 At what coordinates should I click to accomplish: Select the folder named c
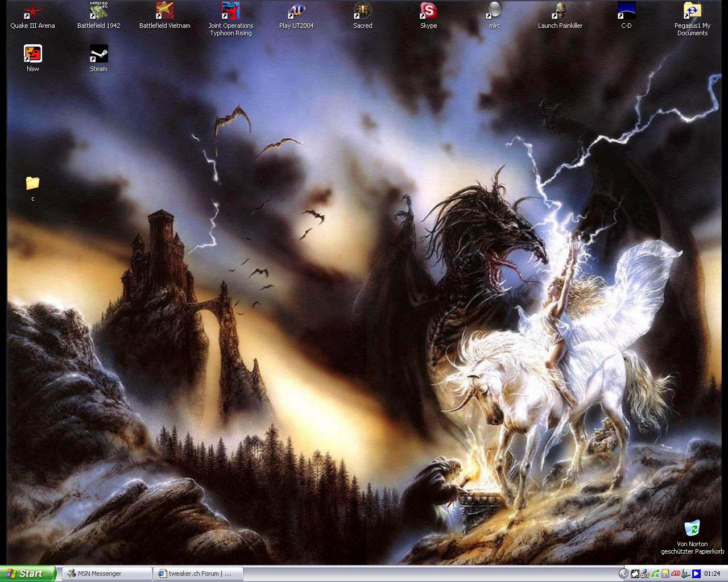32,183
